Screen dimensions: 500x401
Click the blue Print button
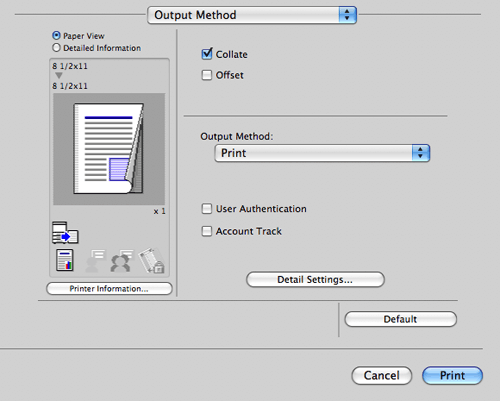point(452,376)
